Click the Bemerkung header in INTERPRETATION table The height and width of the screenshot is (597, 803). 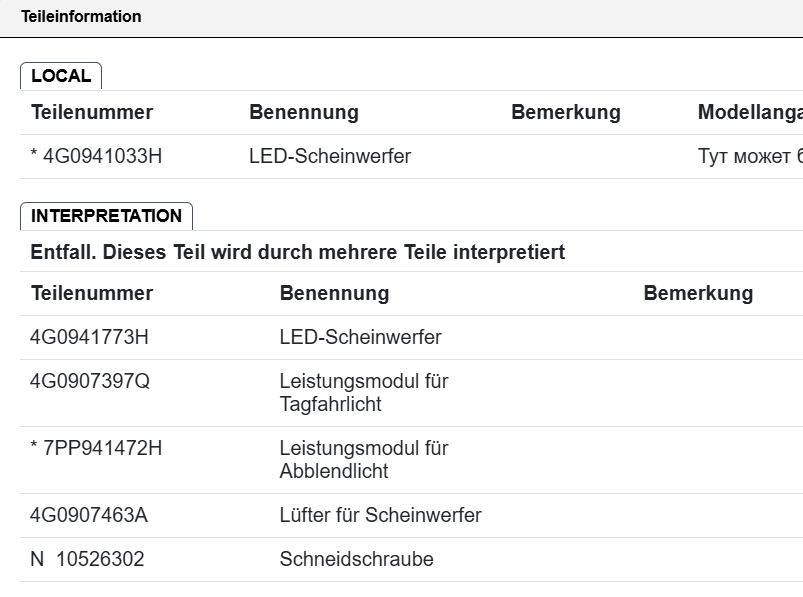click(698, 294)
